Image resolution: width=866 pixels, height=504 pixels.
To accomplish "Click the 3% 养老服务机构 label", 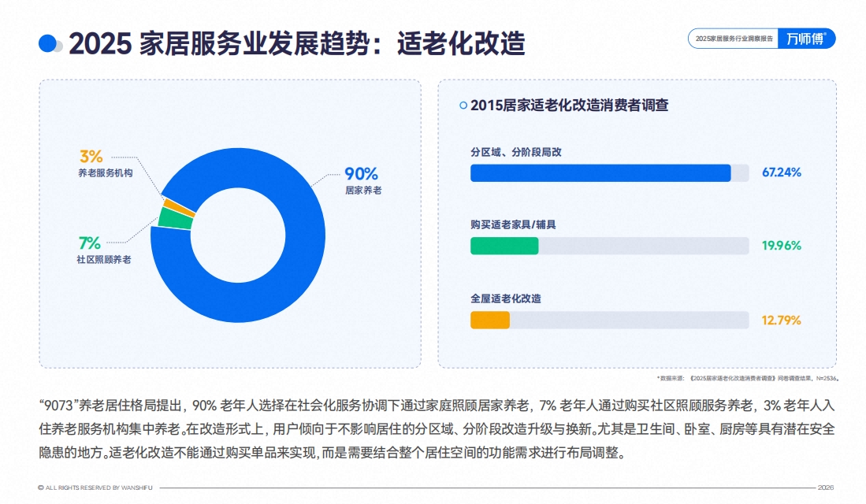I will pyautogui.click(x=104, y=163).
